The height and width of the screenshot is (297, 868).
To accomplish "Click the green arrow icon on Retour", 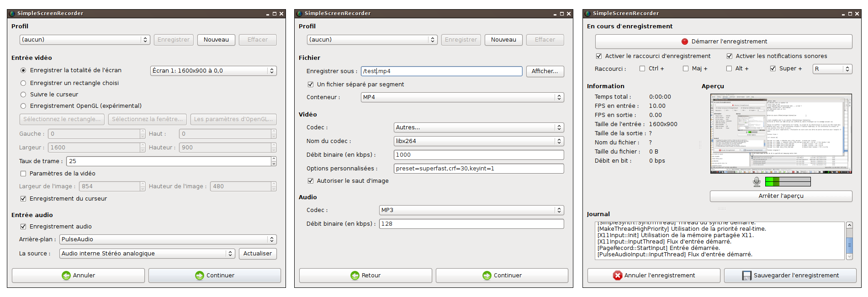I will (355, 276).
